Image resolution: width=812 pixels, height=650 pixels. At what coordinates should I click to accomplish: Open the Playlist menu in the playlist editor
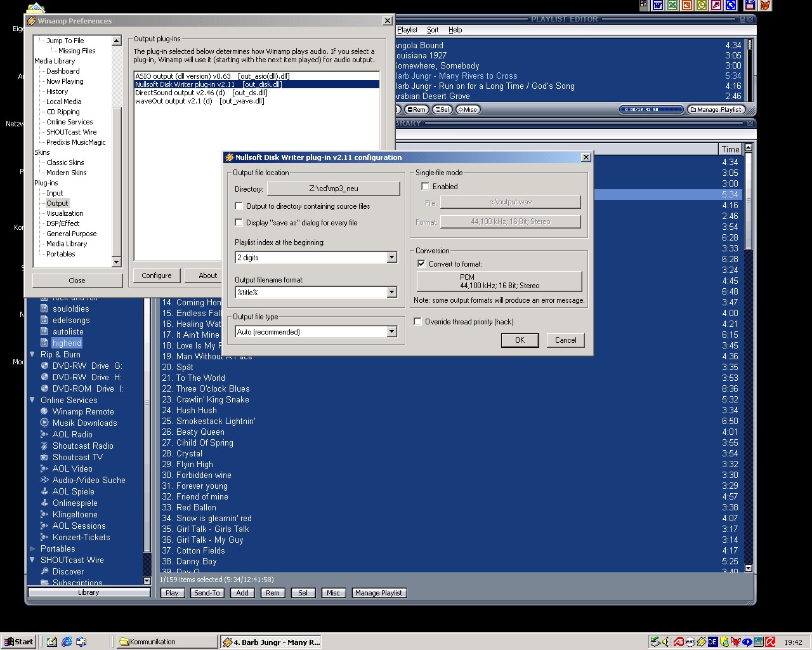pyautogui.click(x=407, y=30)
